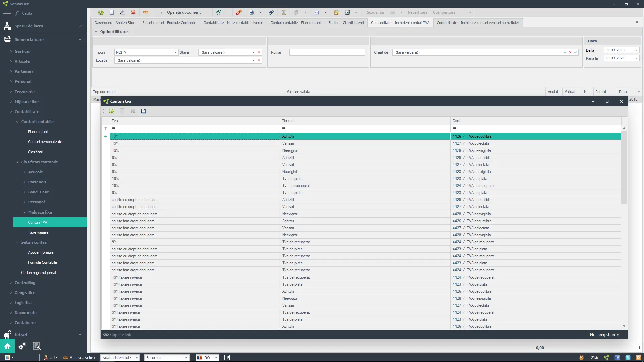Click the orange chain link icon in toolbar

pyautogui.click(x=146, y=12)
